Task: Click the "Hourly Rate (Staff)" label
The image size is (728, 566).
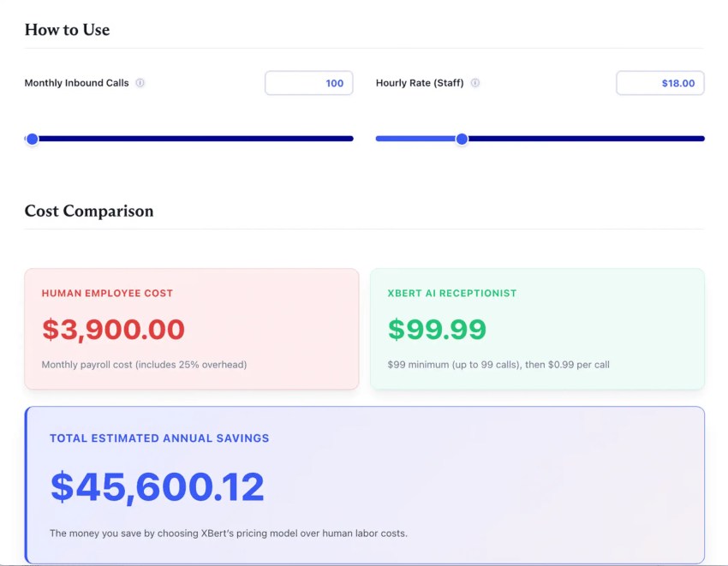Action: [420, 83]
